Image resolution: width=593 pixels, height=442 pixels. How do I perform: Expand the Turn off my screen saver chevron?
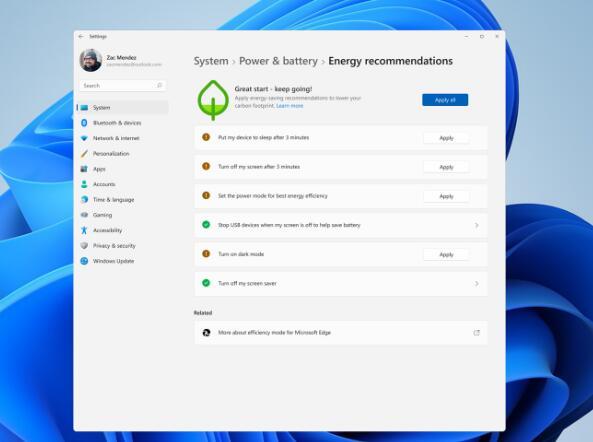click(477, 284)
